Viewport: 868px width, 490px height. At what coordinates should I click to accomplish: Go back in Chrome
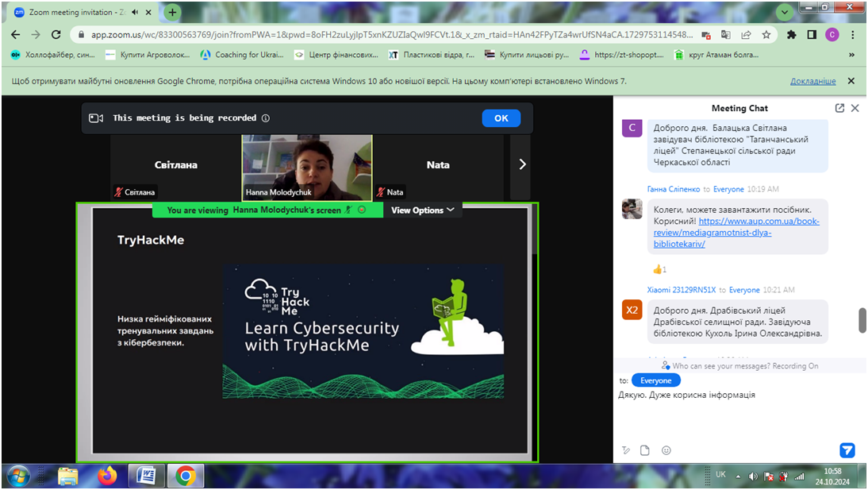pyautogui.click(x=16, y=34)
